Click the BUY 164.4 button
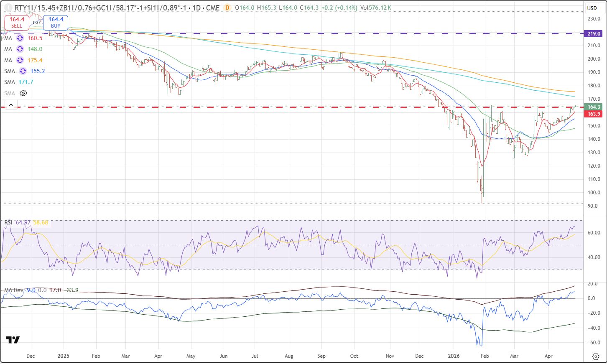The height and width of the screenshot is (364, 607). (x=56, y=22)
